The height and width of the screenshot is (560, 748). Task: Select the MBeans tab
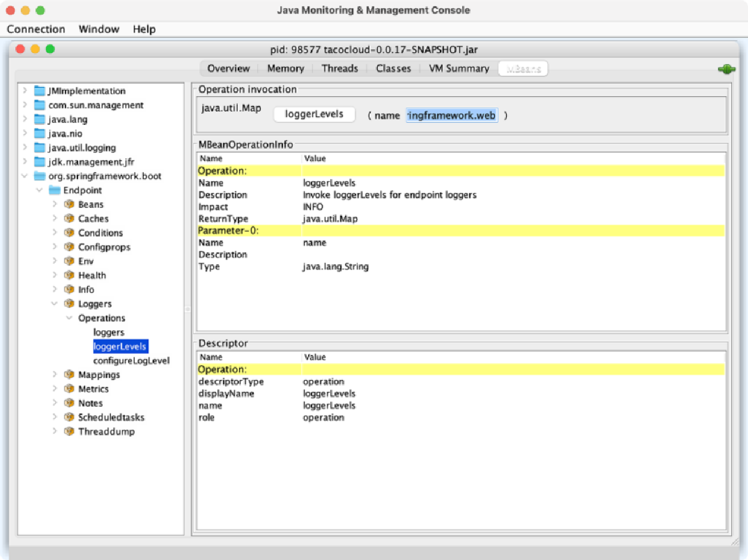(523, 69)
